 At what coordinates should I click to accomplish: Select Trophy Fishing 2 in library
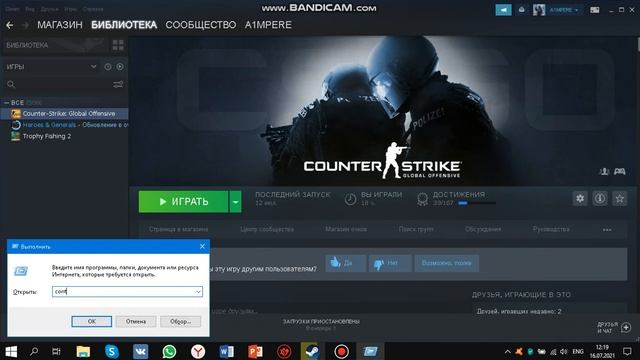pos(47,136)
